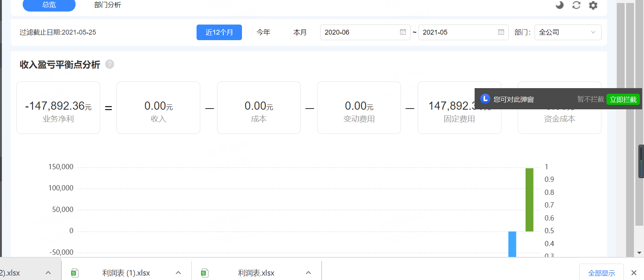Switch to the 部门分析 tab
The width and height of the screenshot is (644, 280).
[108, 5]
